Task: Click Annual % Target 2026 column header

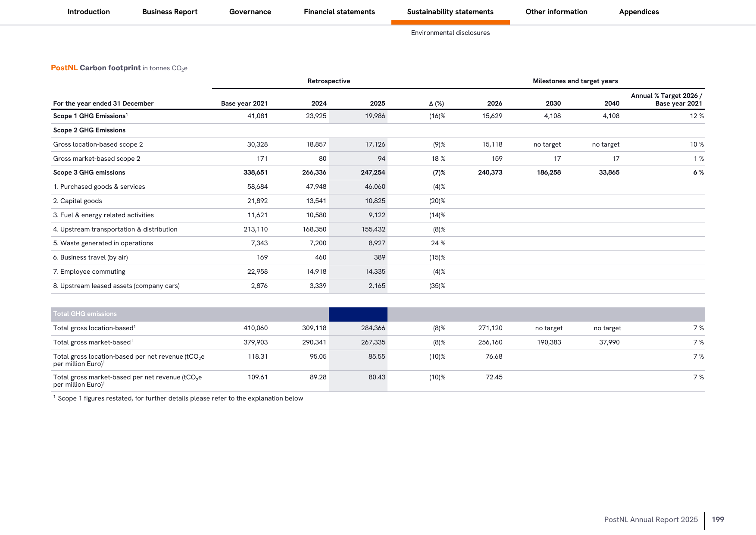Action: tap(666, 100)
